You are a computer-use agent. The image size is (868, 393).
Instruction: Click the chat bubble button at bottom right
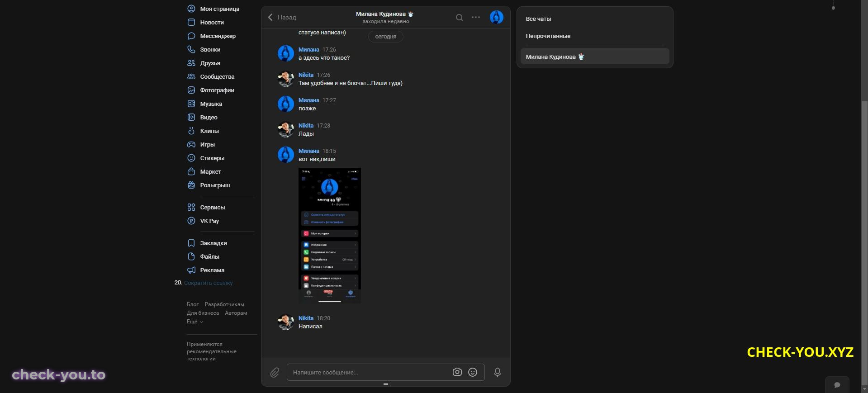(837, 385)
